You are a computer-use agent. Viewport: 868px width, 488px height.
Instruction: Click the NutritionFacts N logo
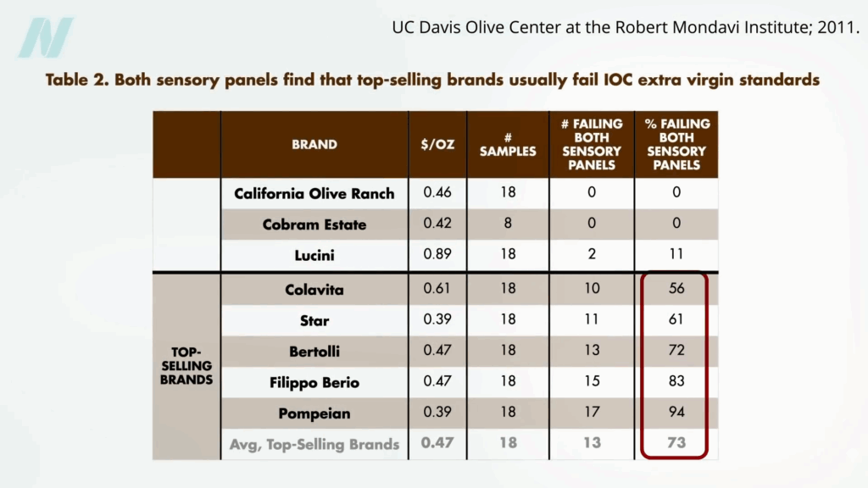tap(46, 38)
